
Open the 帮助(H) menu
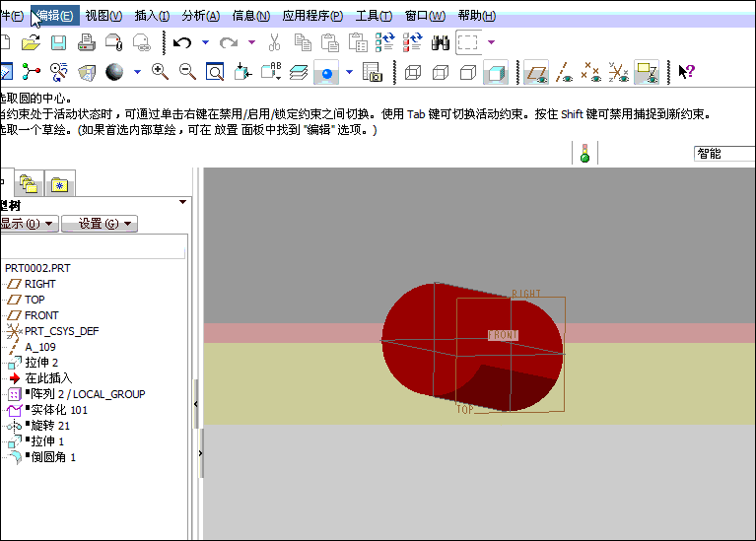point(477,16)
